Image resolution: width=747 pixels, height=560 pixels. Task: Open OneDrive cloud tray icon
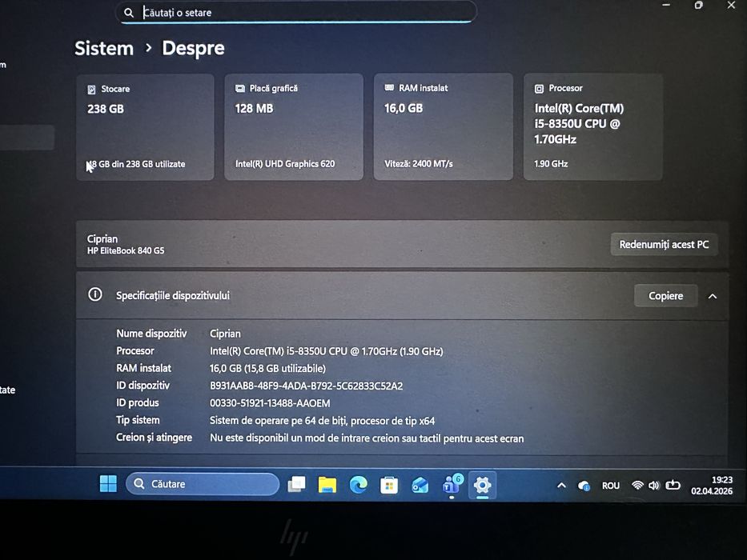pos(584,486)
